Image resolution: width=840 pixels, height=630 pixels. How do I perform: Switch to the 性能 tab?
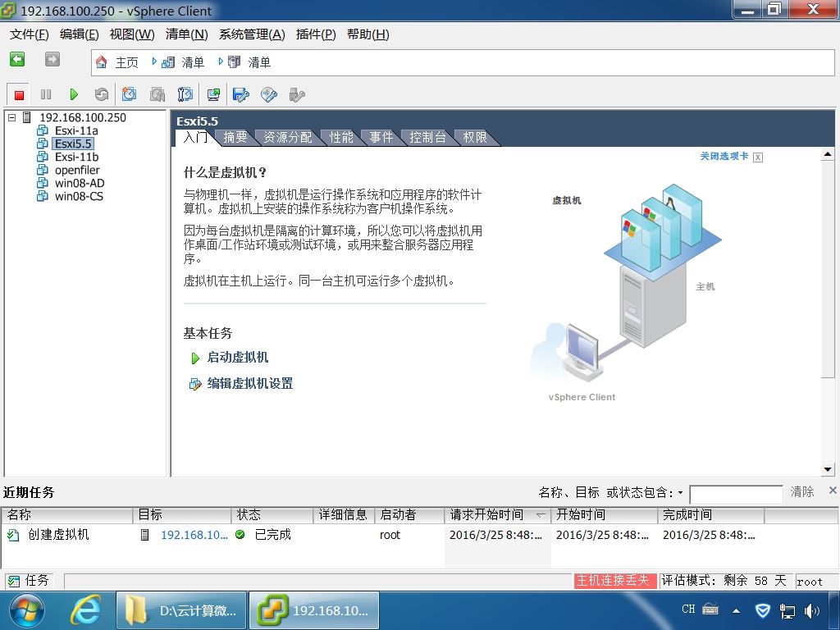[x=341, y=137]
